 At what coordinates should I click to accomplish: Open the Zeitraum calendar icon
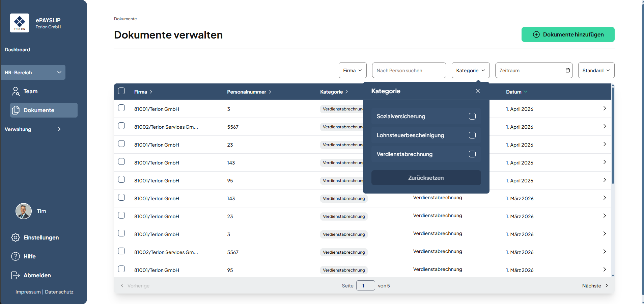pyautogui.click(x=567, y=70)
